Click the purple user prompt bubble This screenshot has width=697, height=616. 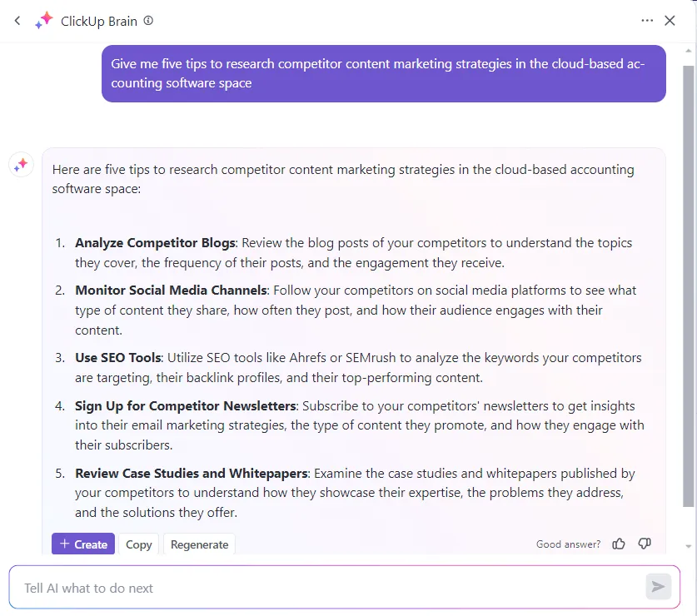(384, 73)
